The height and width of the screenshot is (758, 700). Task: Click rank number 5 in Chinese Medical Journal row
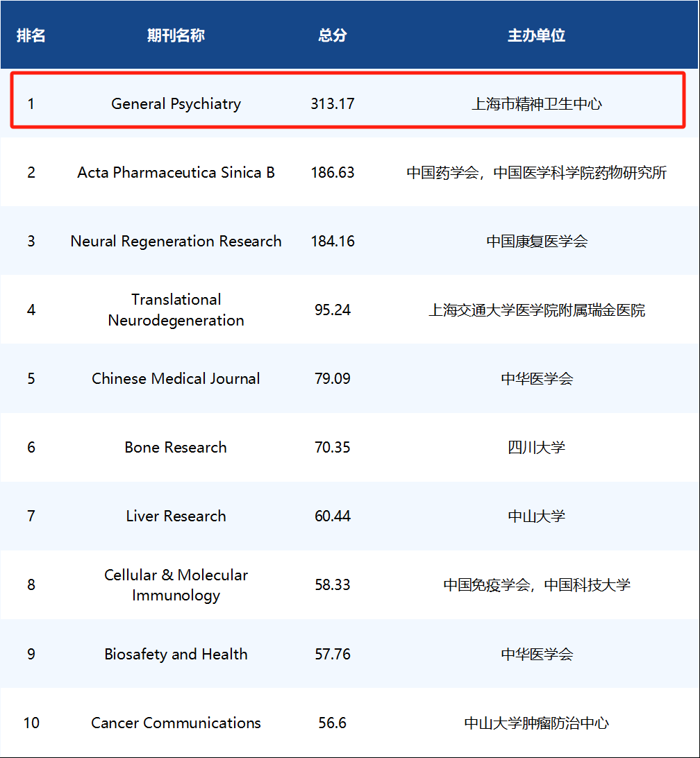pos(31,378)
